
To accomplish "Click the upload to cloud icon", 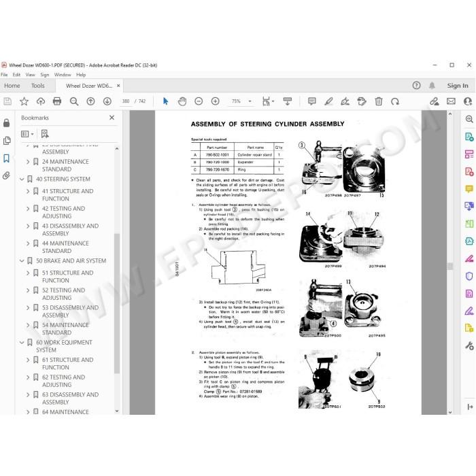I will click(41, 101).
